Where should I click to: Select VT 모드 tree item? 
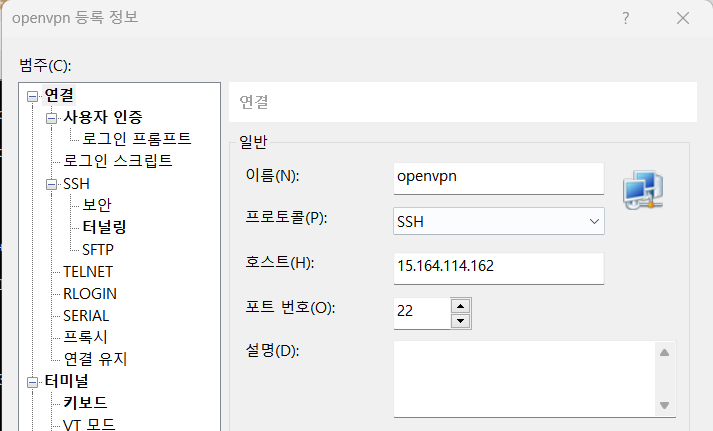coord(89,424)
